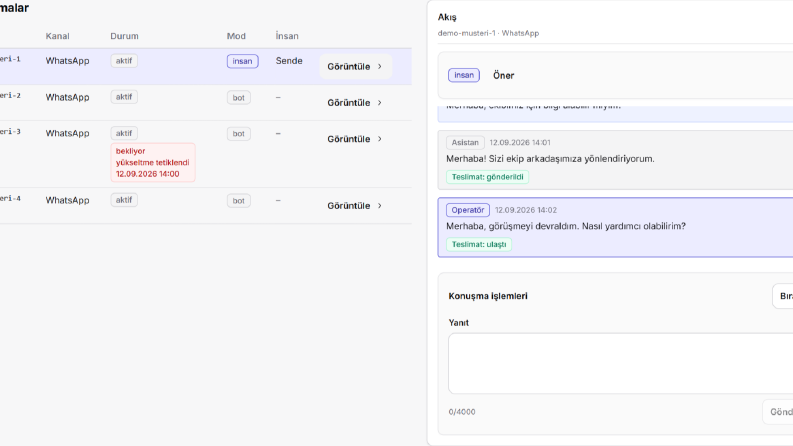This screenshot has width=793, height=446.
Task: Click the assistant message 'Sizi ekip arkadaşımıza yönlendiriyorum'
Action: [550, 159]
